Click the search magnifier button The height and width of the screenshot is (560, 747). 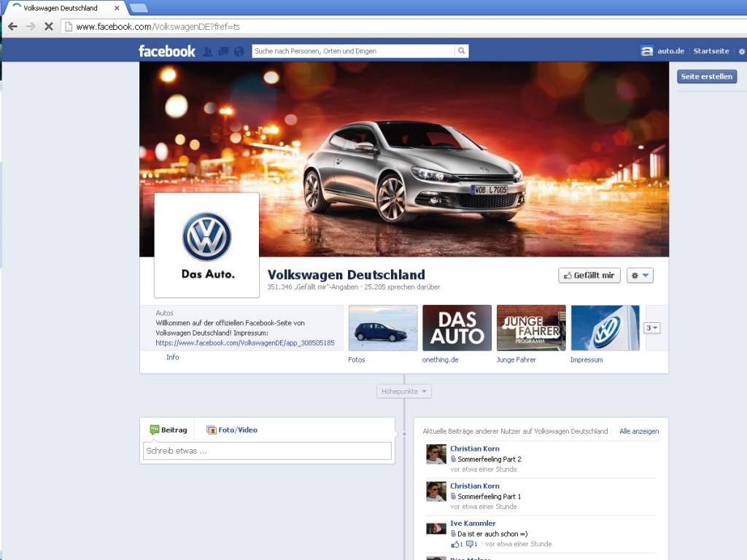pyautogui.click(x=461, y=51)
